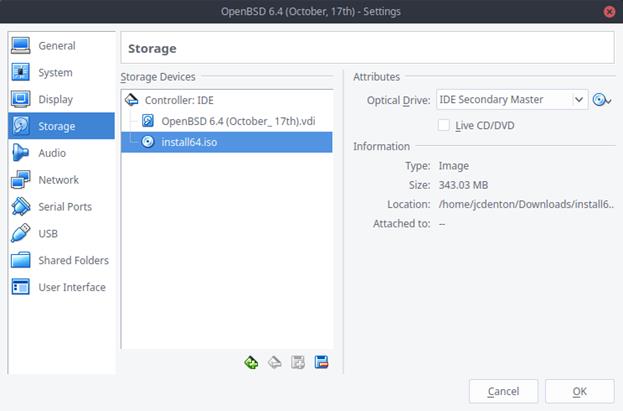
Task: Open the System settings category
Action: [x=55, y=73]
